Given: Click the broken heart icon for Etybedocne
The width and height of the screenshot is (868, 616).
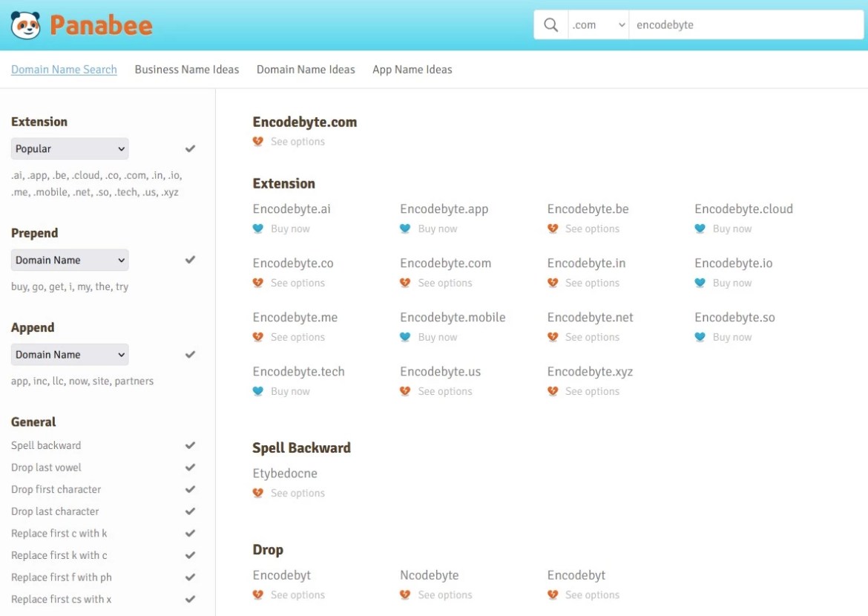Looking at the screenshot, I should [258, 493].
